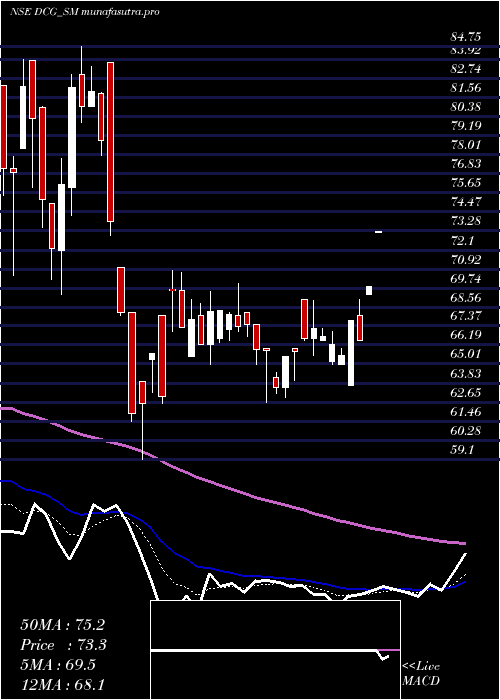The width and height of the screenshot is (500, 700).
Task: Click the 59.1 price axis label
Action: coord(462,449)
